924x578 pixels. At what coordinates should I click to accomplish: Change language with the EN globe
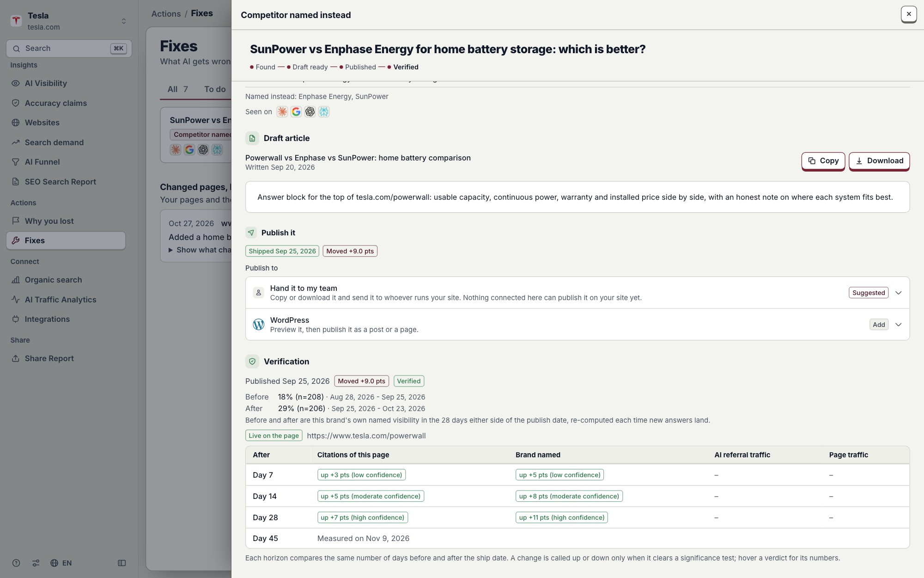tap(61, 563)
